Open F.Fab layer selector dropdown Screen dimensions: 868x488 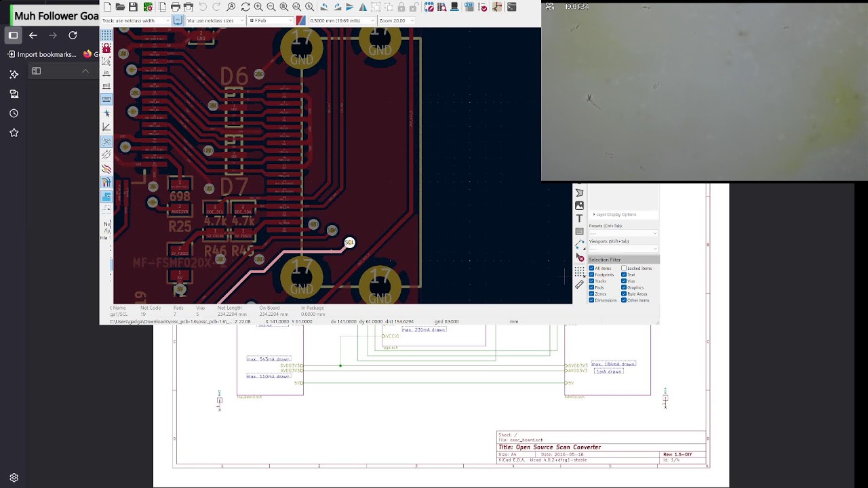(271, 20)
